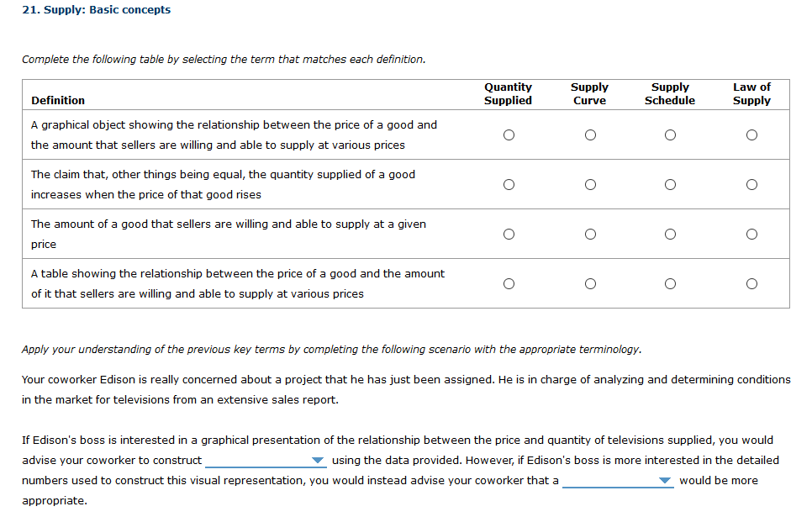812x517 pixels.
Task: Open the second dropdown after 'that a'
Action: pos(617,480)
